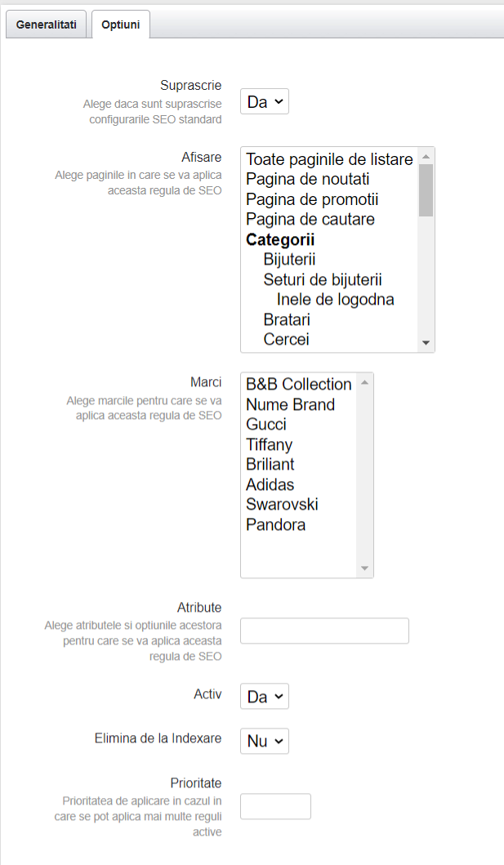
Task: Select Toate paginile de listare in Afisare list
Action: pos(330,159)
